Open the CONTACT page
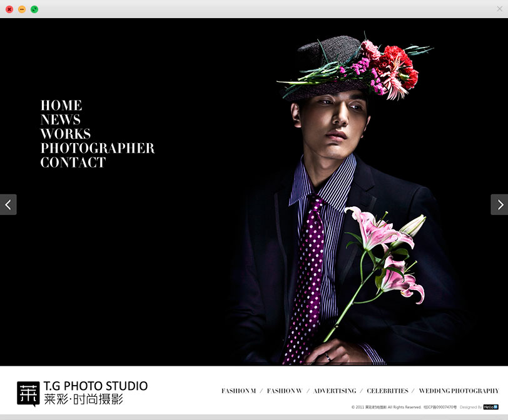This screenshot has width=508, height=420. click(73, 162)
